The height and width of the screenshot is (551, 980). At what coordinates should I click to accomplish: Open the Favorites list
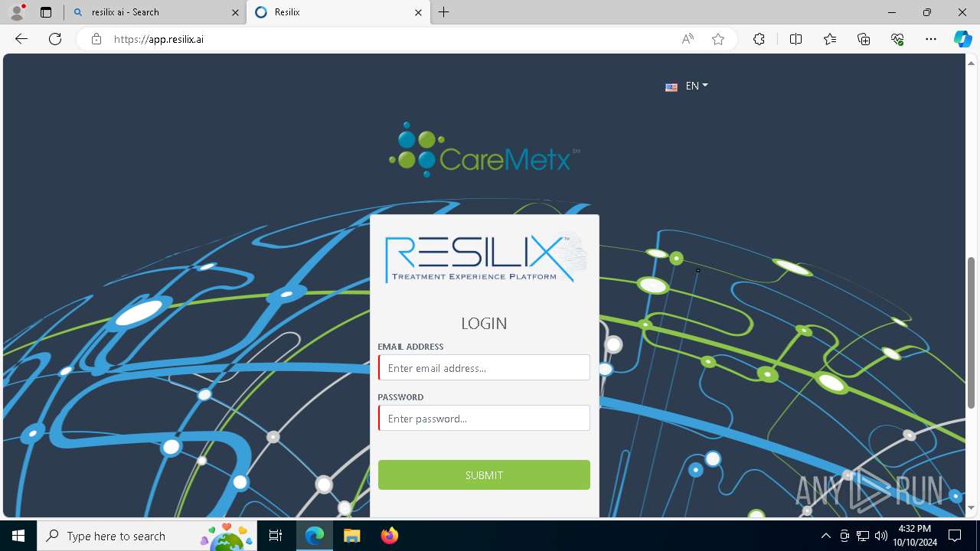pos(830,39)
